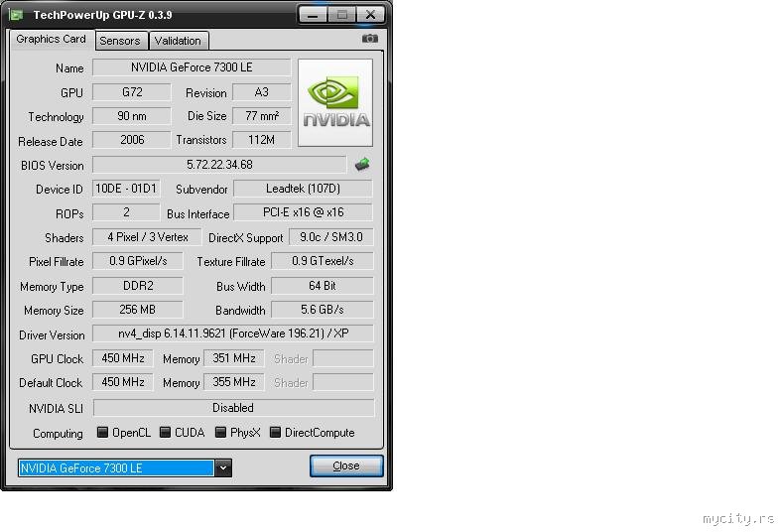Click the Revision field showing A3
The image size is (781, 532).
[262, 92]
